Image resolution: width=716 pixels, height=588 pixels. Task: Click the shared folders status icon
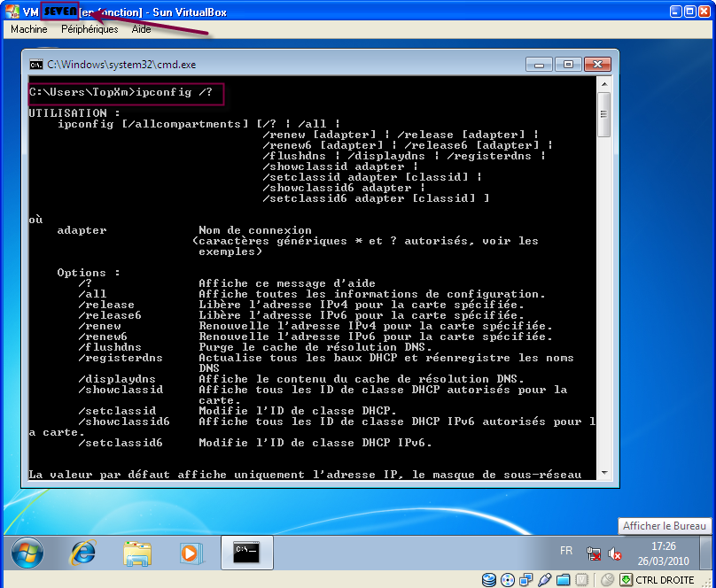pyautogui.click(x=564, y=579)
